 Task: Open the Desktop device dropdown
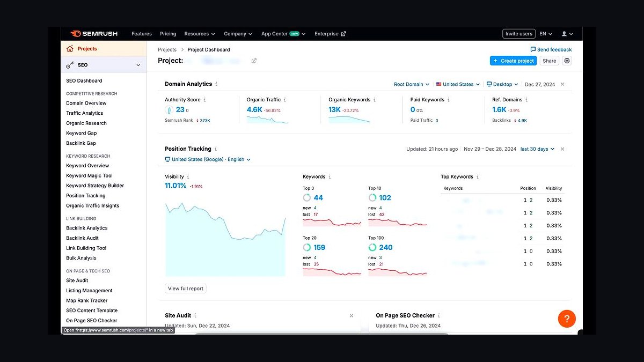click(x=502, y=84)
